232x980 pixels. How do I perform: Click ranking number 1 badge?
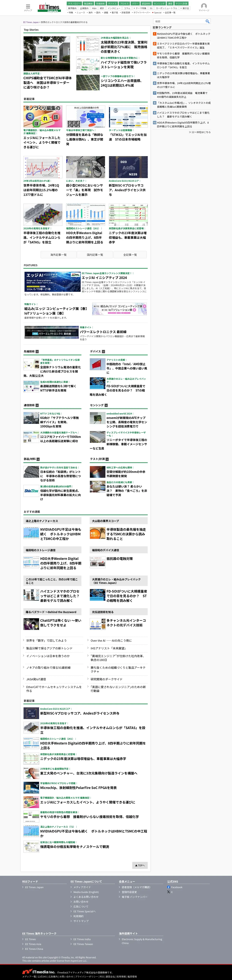tap(154, 34)
